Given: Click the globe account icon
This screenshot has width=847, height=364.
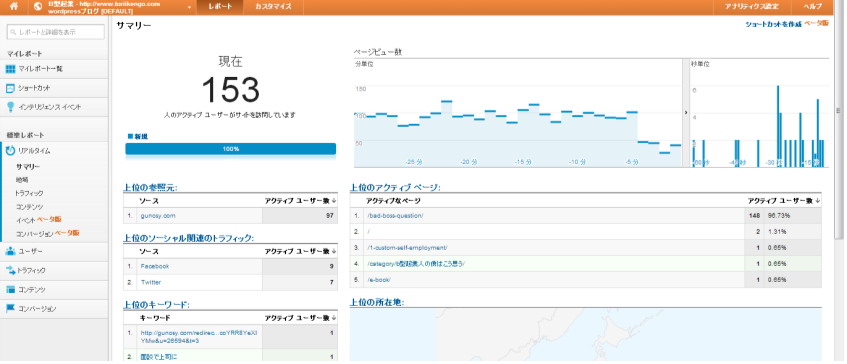Looking at the screenshot, I should pyautogui.click(x=38, y=6).
